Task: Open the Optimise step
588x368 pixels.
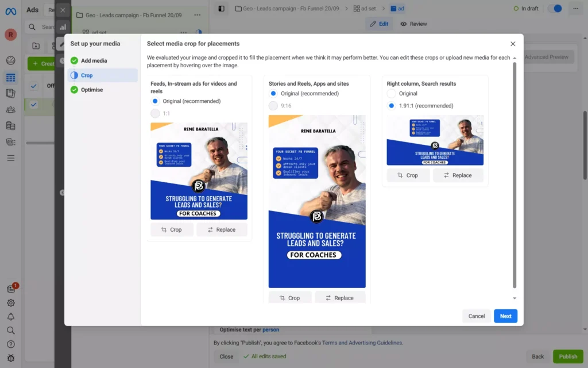Action: tap(92, 90)
